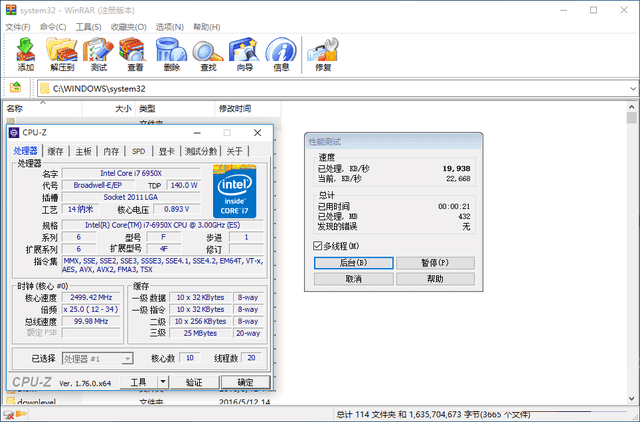Viewport: 640px width, 422px height.
Task: Click the status bar drive/key icon
Action: pyautogui.click(x=15, y=415)
